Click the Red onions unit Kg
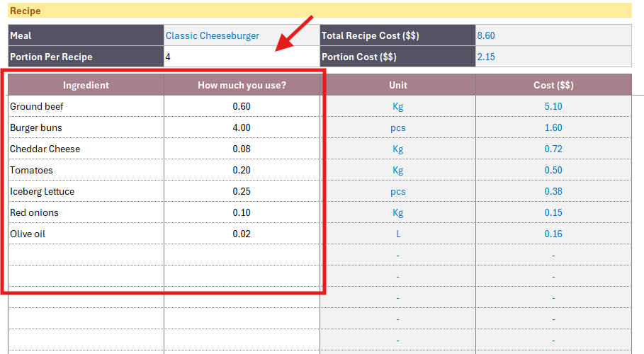Viewport: 644px width, 354px height. [x=398, y=212]
